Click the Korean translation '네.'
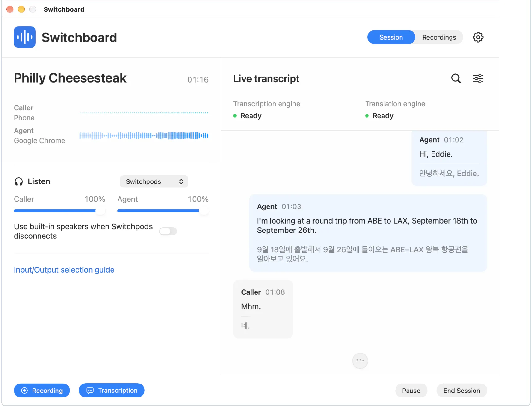This screenshot has height=406, width=532. tap(245, 326)
